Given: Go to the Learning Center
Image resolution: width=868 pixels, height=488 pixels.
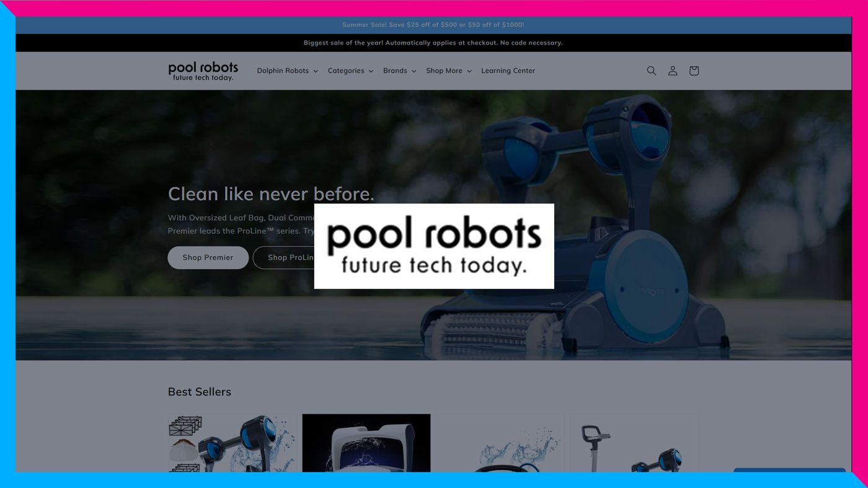Looking at the screenshot, I should [508, 71].
